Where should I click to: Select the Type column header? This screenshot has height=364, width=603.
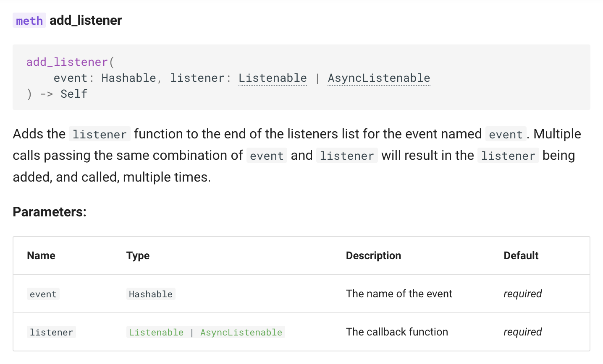coord(138,255)
